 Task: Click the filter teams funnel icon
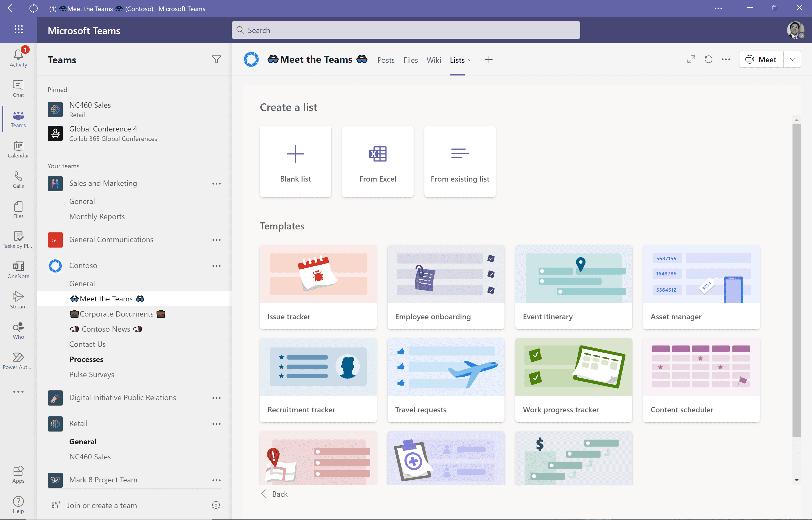coord(216,60)
